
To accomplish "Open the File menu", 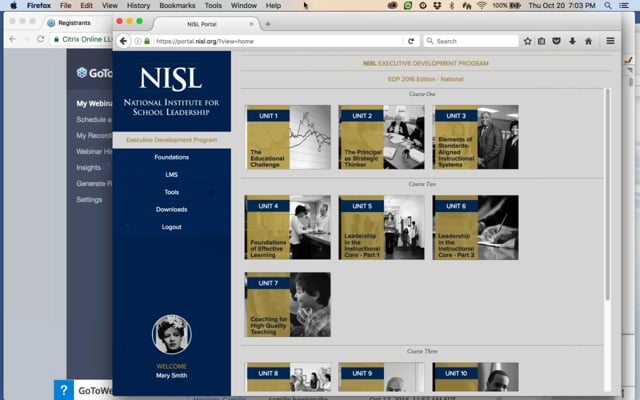I will (65, 5).
